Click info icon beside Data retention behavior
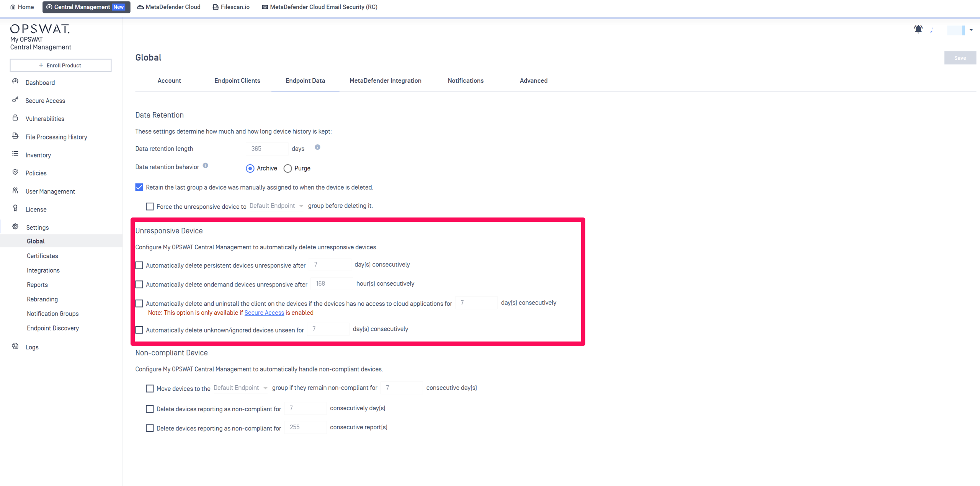Screen dimensions: 980x486 pos(206,166)
